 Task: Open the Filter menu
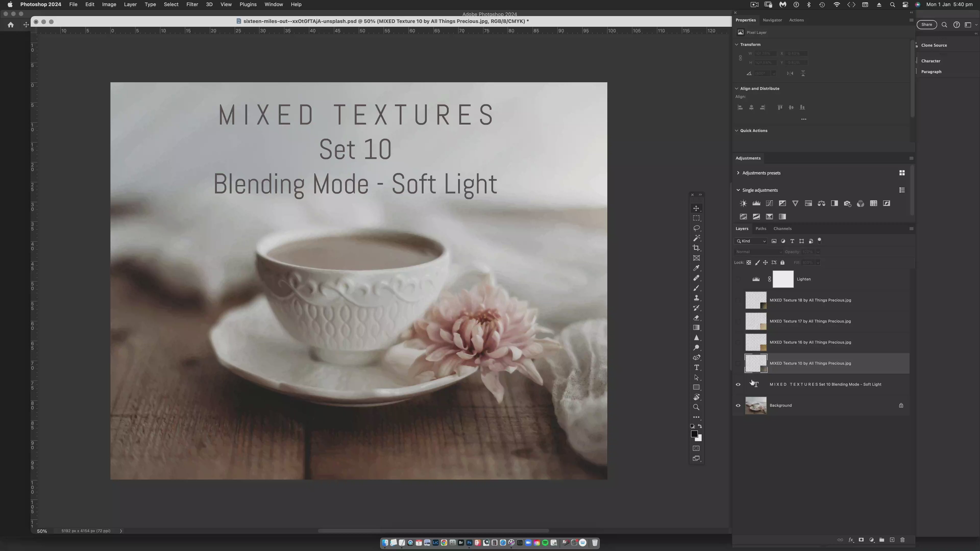[x=192, y=4]
